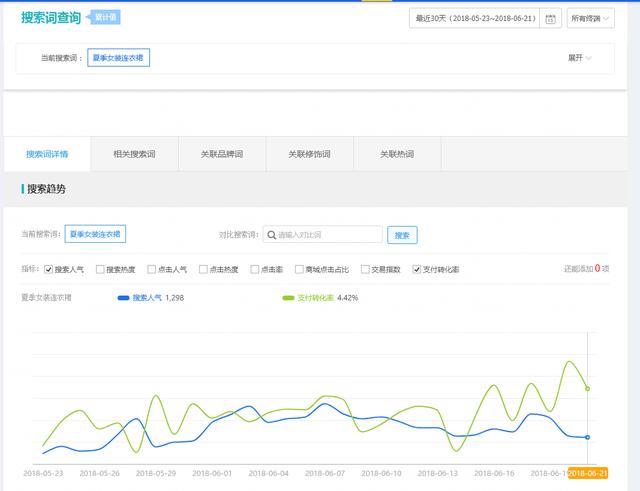Toggle the green 支付转化率 legend swatch
The image size is (640, 491).
pos(288,298)
